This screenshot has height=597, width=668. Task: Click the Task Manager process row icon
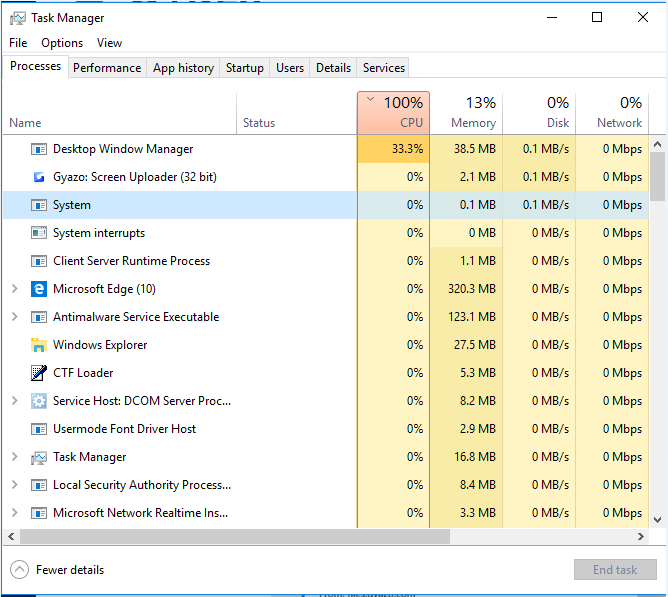pos(39,458)
